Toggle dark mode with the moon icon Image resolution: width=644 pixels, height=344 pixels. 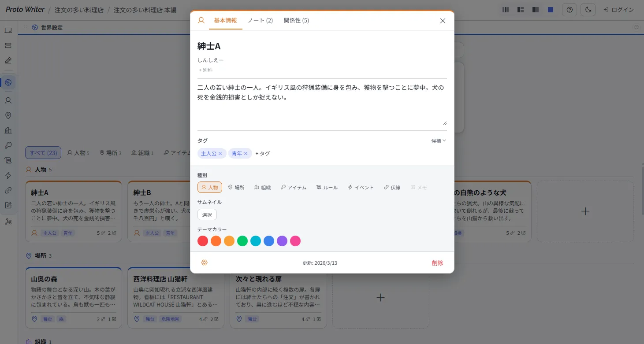pos(588,9)
